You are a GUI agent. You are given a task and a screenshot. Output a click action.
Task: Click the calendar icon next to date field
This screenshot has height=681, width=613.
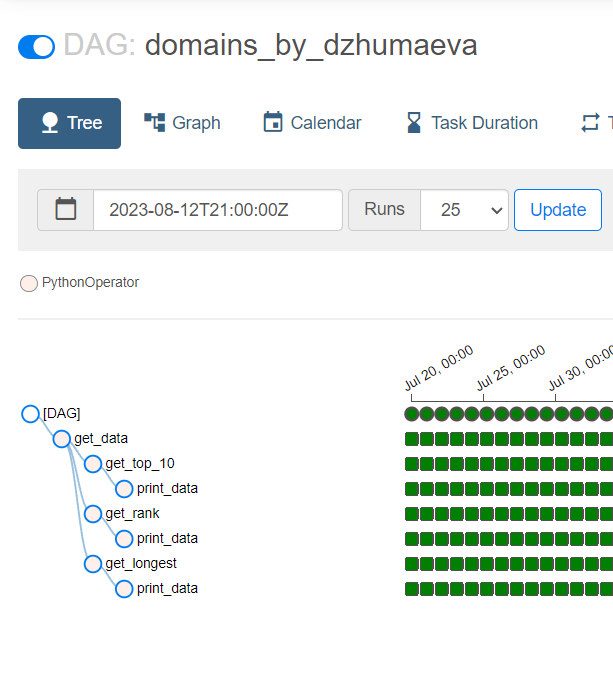[66, 210]
